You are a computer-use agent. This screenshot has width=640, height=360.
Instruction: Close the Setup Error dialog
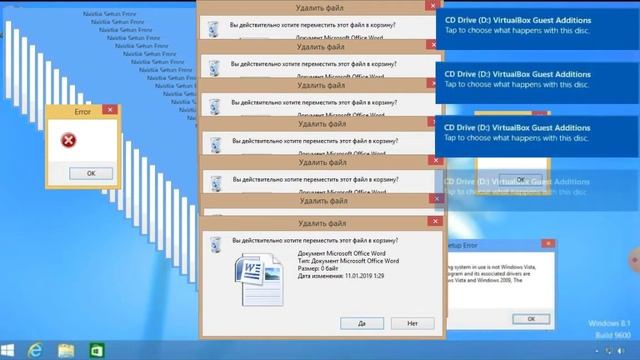tap(548, 244)
